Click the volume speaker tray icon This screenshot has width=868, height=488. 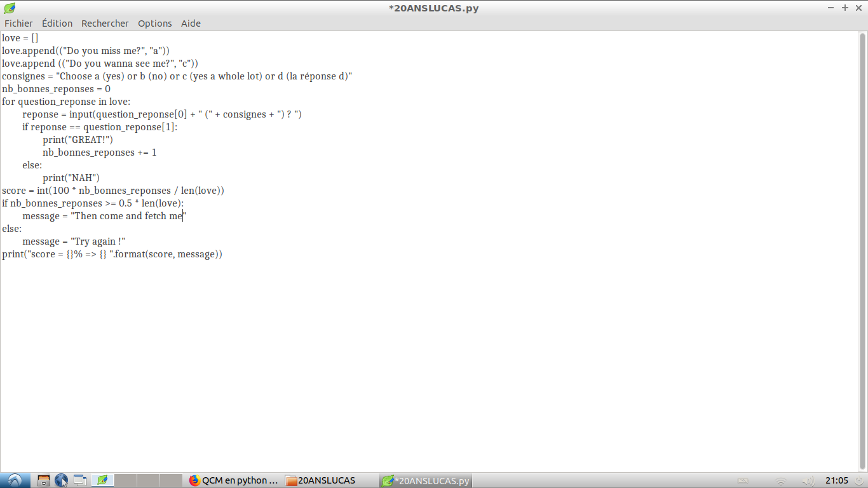[808, 480]
